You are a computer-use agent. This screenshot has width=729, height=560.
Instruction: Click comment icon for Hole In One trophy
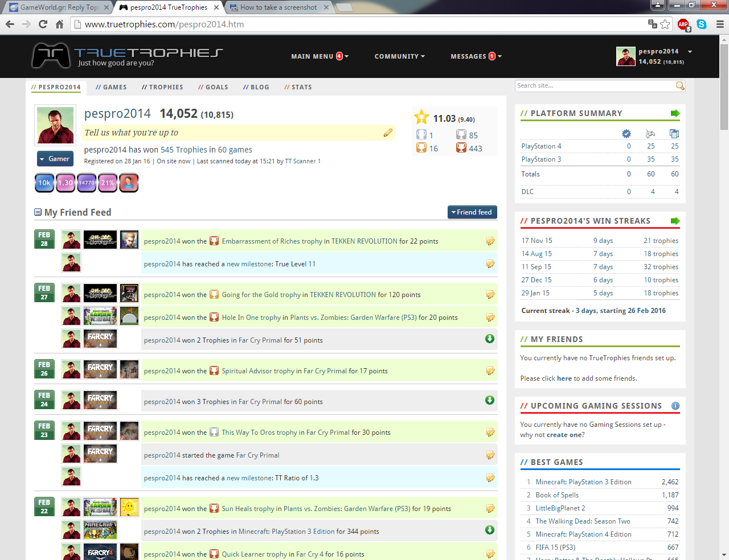point(490,318)
